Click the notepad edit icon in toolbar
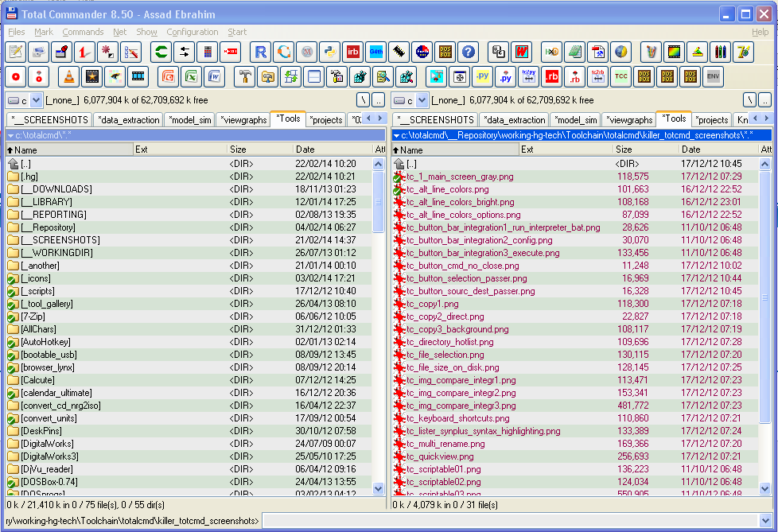This screenshot has width=778, height=532. pos(15,52)
